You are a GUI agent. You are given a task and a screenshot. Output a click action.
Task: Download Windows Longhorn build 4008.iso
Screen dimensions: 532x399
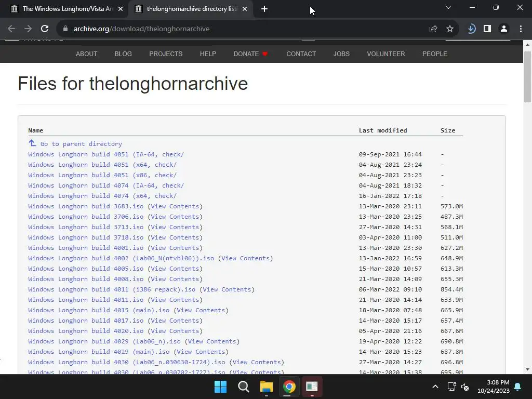point(86,279)
